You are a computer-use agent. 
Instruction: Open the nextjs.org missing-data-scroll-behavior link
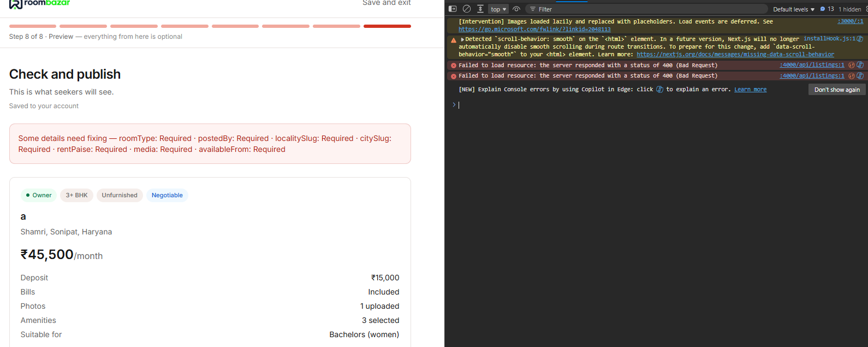pos(735,55)
